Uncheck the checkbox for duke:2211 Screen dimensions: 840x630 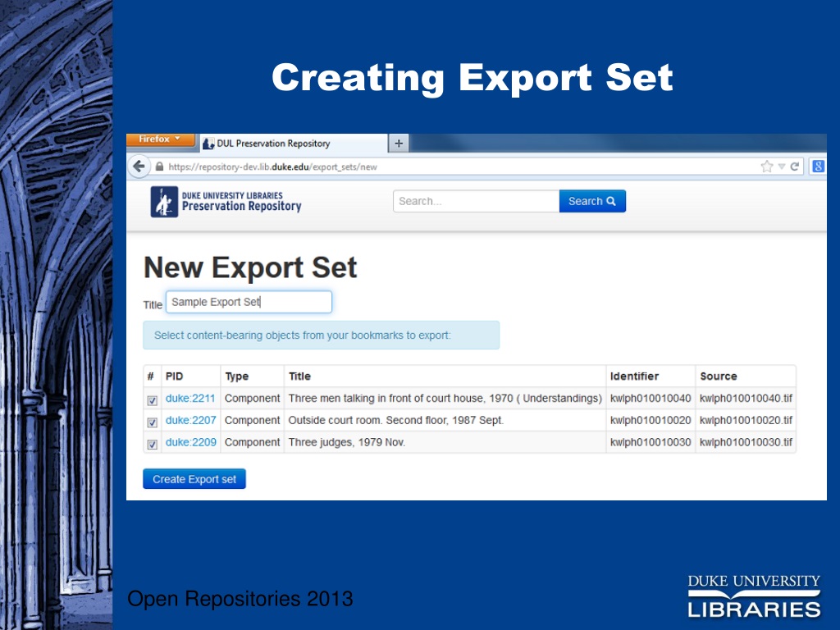[152, 399]
